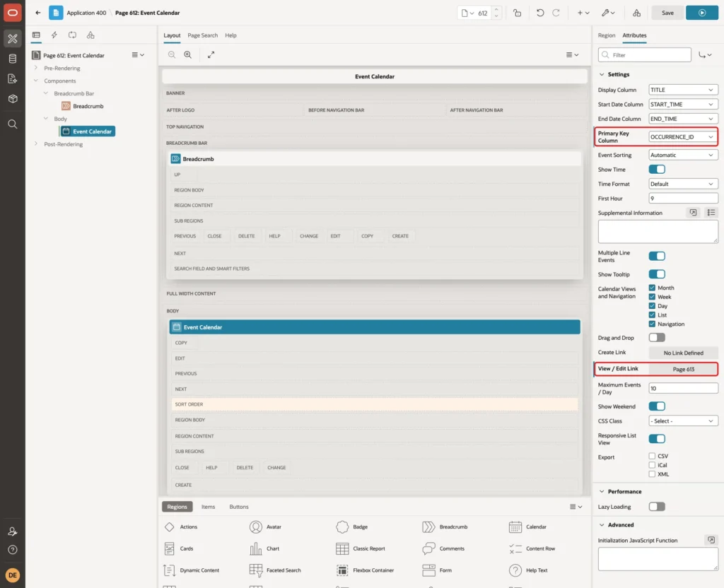The width and height of the screenshot is (724, 588).
Task: Click the DE user avatar
Action: (x=13, y=575)
